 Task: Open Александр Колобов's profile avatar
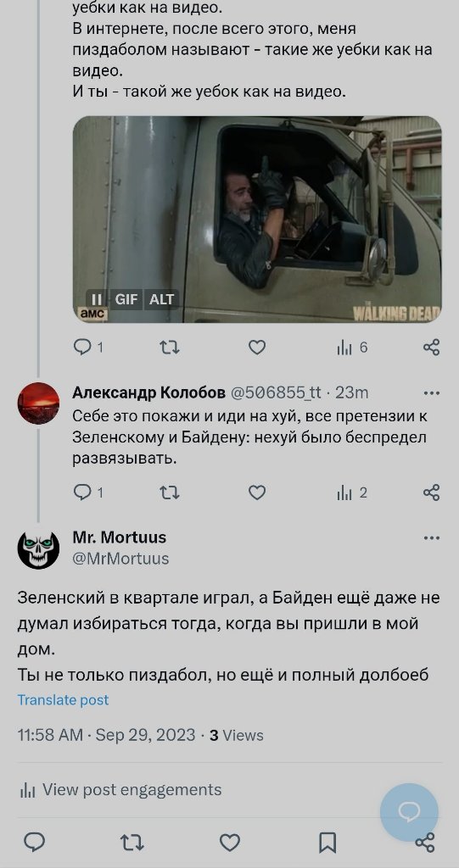pos(38,403)
